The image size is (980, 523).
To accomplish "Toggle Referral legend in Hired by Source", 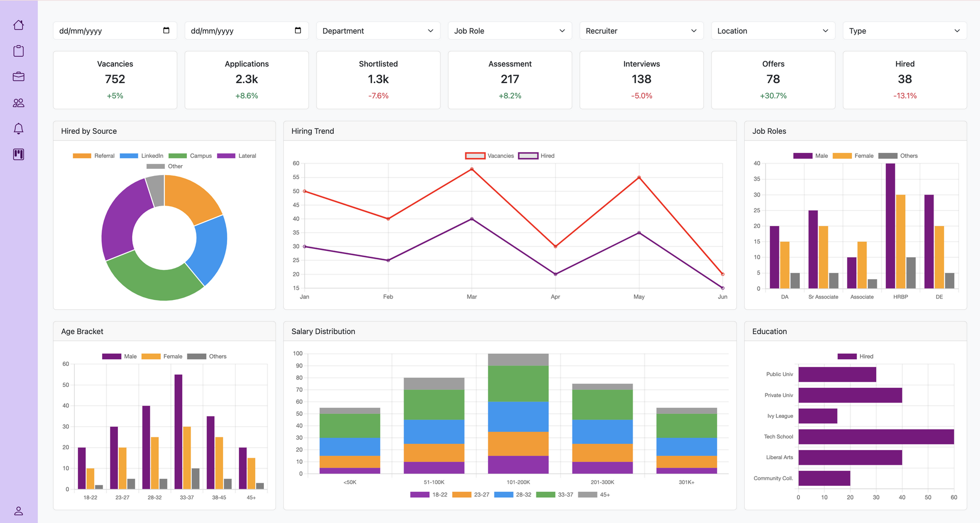I will pos(94,156).
